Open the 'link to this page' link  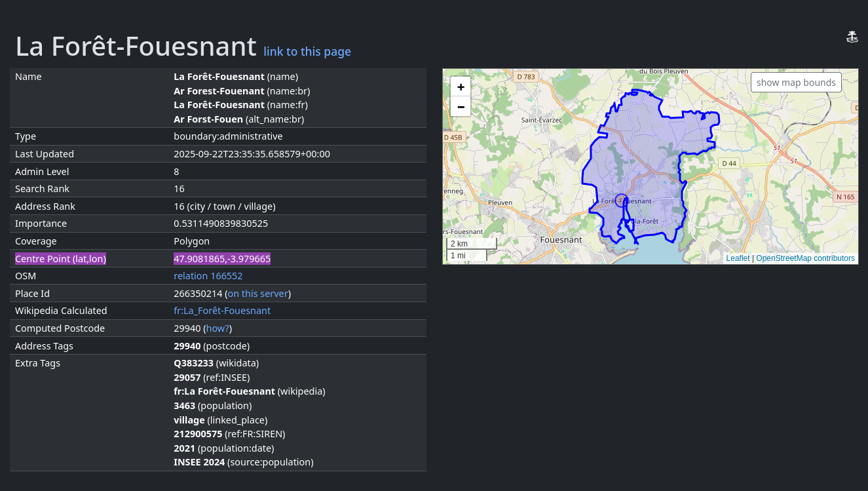click(307, 51)
